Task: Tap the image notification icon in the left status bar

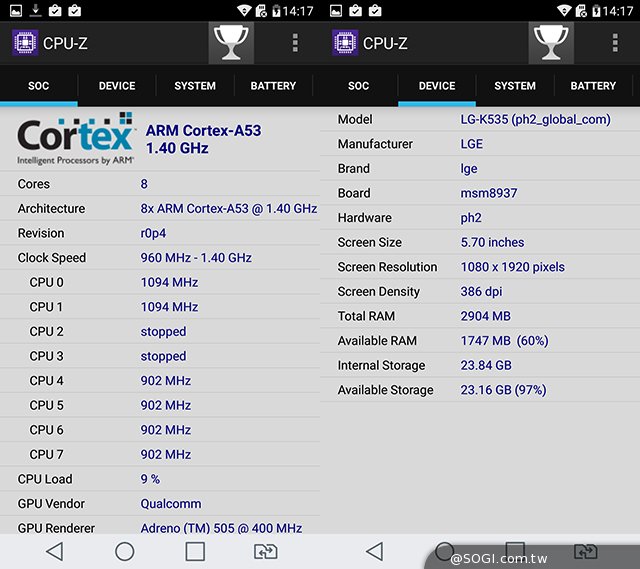Action: pos(16,11)
